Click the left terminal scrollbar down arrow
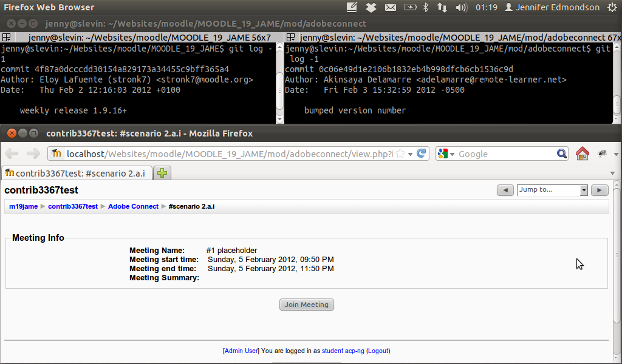 coord(279,120)
